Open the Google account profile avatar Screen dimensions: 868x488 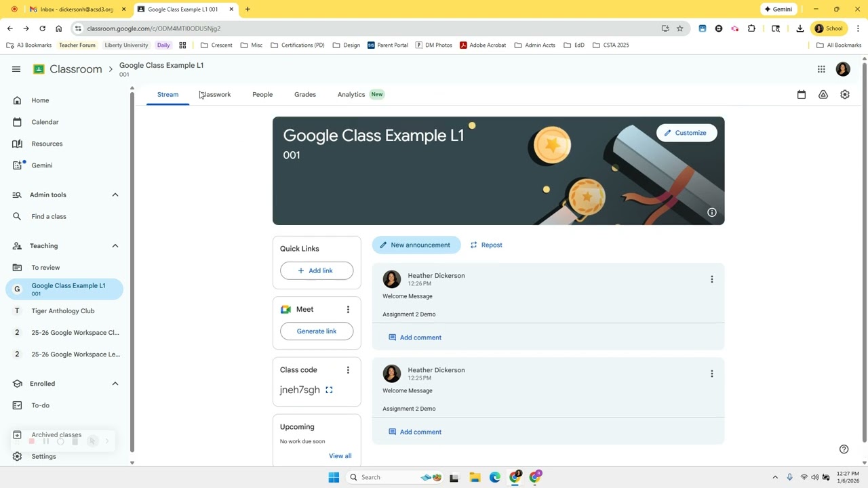(843, 69)
